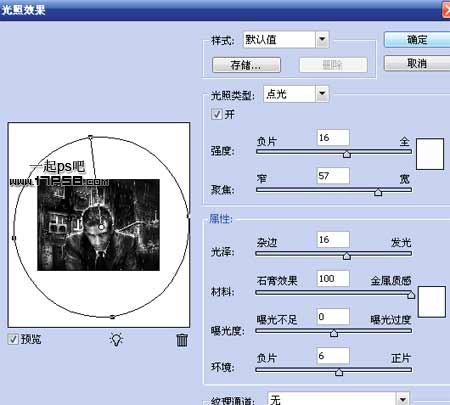Screen dimensions: 450x405
Task: Open the 光照类型 light type dropdown arrow
Action: click(322, 94)
